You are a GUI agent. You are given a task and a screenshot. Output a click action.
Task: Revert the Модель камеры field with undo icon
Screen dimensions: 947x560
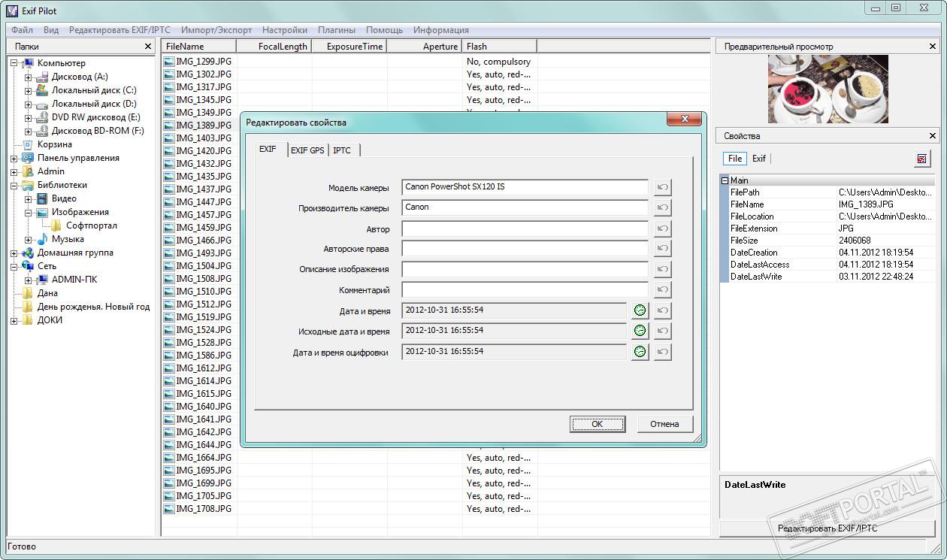pos(662,187)
